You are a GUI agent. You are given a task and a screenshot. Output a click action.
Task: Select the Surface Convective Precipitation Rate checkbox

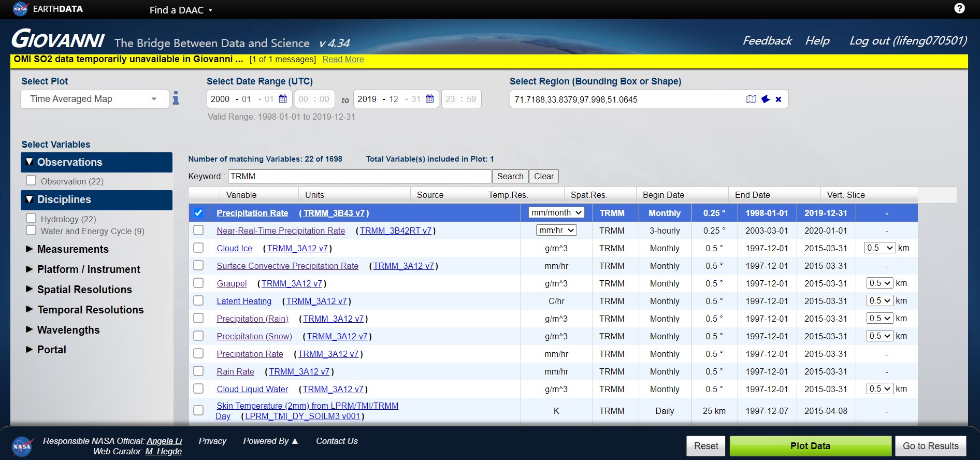198,265
